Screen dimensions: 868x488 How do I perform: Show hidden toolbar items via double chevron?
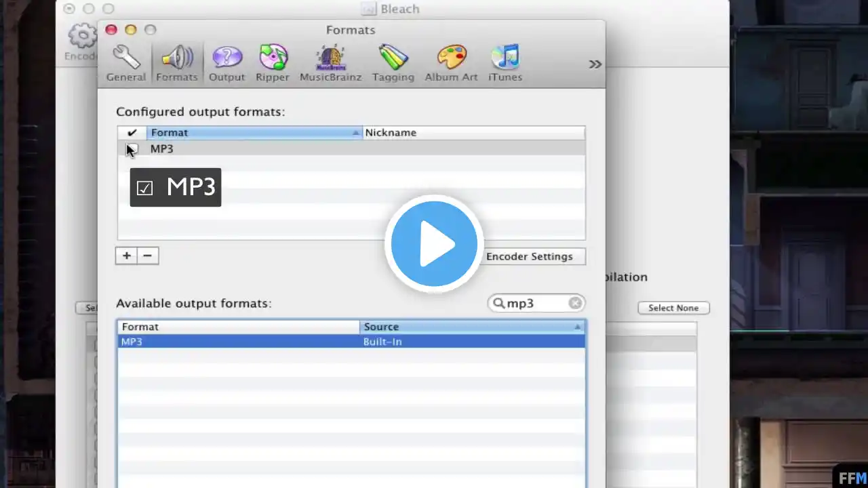tap(595, 64)
